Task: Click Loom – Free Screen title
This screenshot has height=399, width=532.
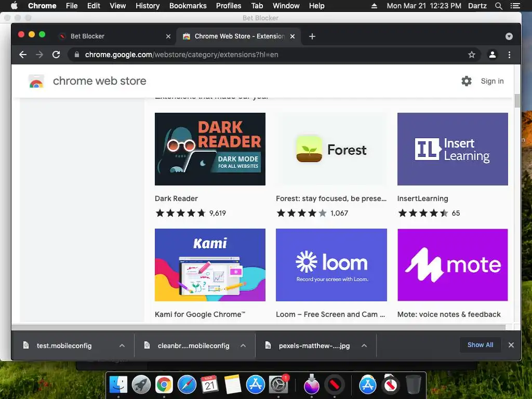Action: pos(330,314)
